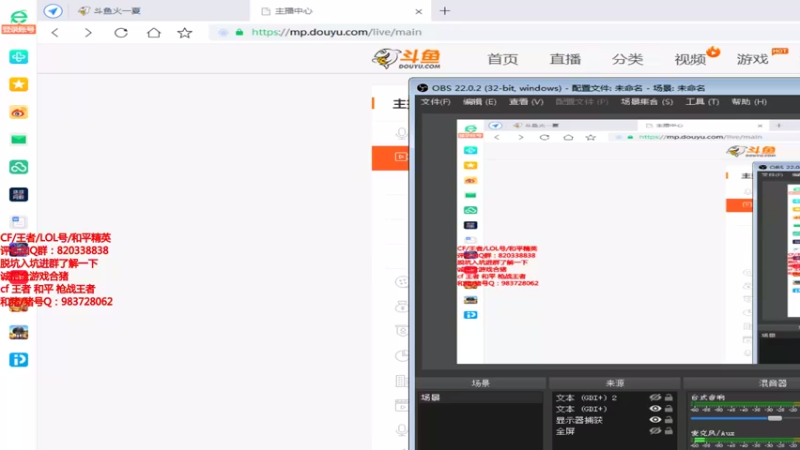This screenshot has width=800, height=450.
Task: Select 场景 in the scenes list
Action: pos(480,397)
